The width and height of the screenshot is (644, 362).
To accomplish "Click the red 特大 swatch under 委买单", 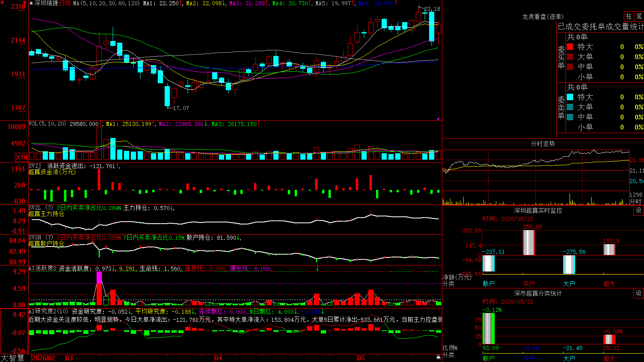I will (x=570, y=47).
